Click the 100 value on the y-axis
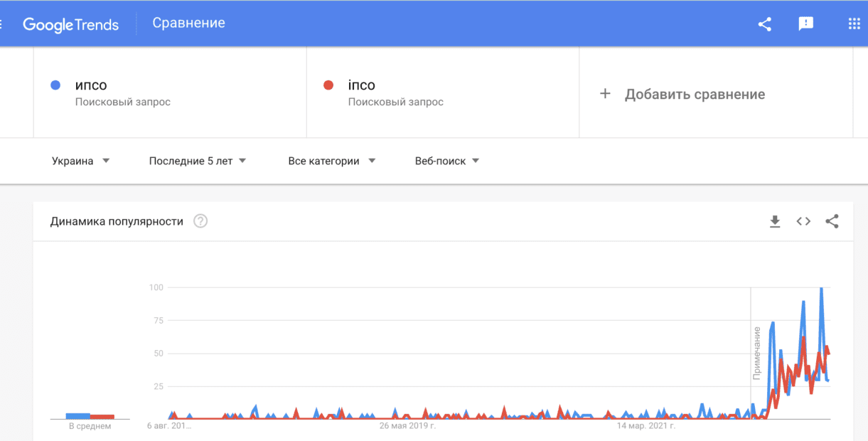This screenshot has width=868, height=441. tap(156, 287)
